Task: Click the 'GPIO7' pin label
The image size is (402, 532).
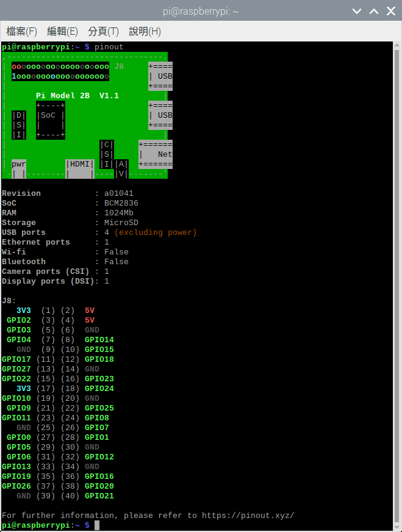Action: coord(97,428)
